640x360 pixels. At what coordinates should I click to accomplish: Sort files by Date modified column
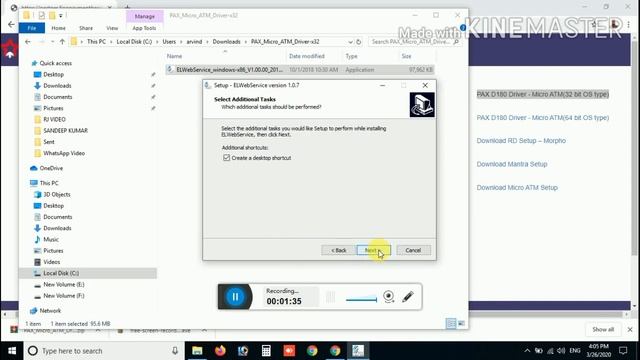307,56
